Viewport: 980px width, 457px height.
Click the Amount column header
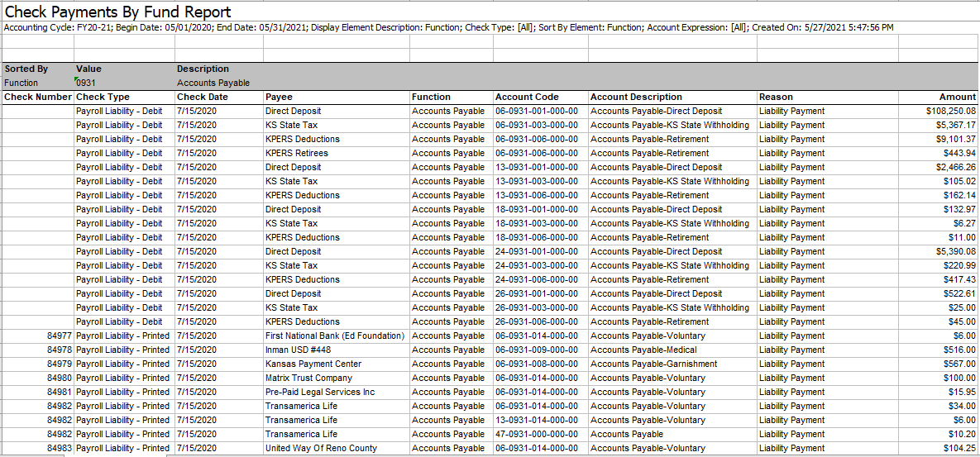point(938,97)
